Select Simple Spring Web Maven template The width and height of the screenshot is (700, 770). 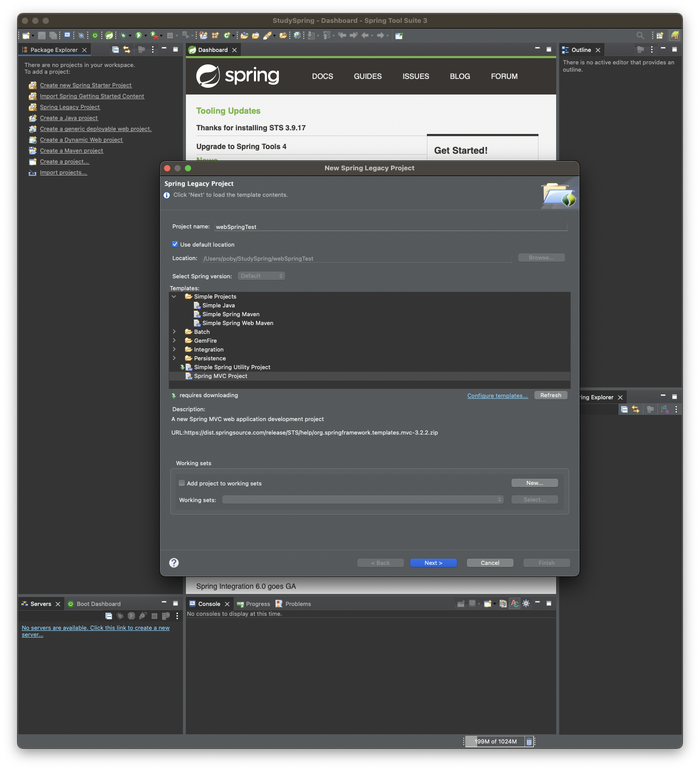pos(238,323)
